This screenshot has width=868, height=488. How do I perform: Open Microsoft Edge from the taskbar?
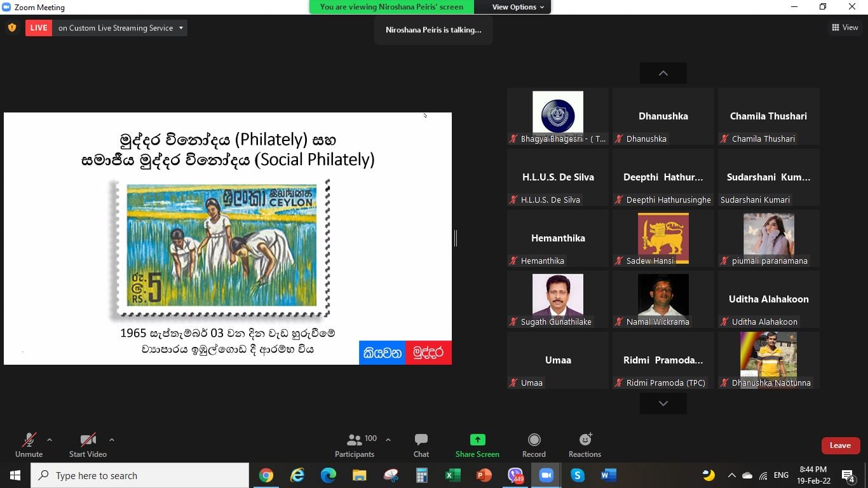[x=329, y=475]
